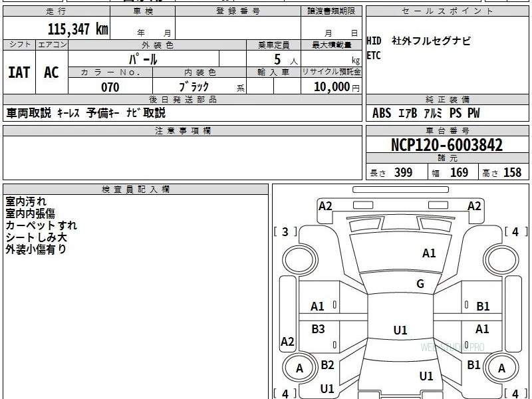This screenshot has height=399, width=532.
Task: Select the B1 mark beside the 0 on the front door
Action: (x=483, y=307)
